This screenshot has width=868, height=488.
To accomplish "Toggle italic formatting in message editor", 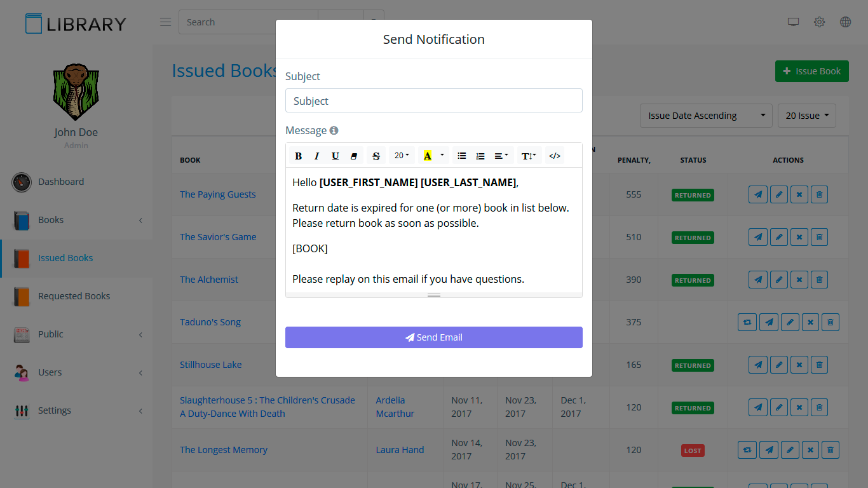I will [x=317, y=156].
